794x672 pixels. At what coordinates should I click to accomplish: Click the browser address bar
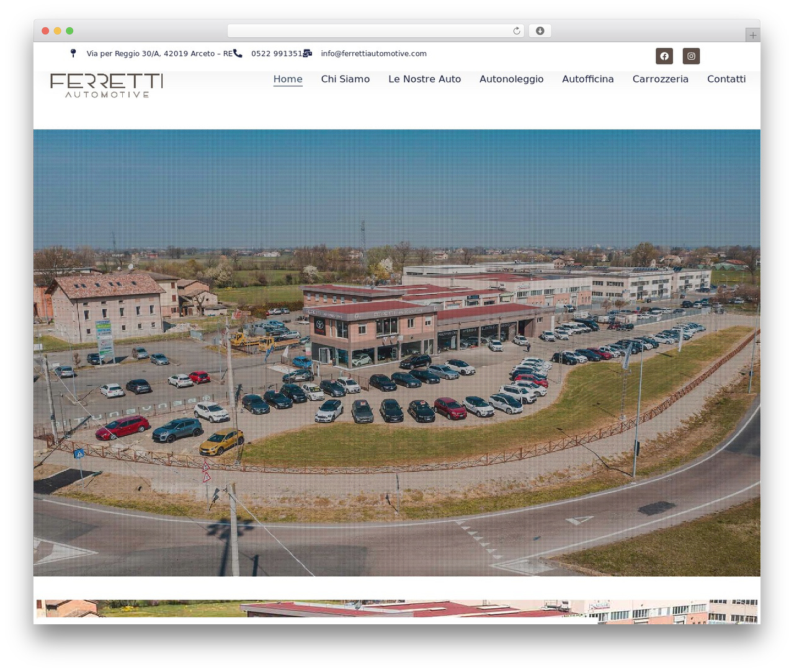(376, 31)
